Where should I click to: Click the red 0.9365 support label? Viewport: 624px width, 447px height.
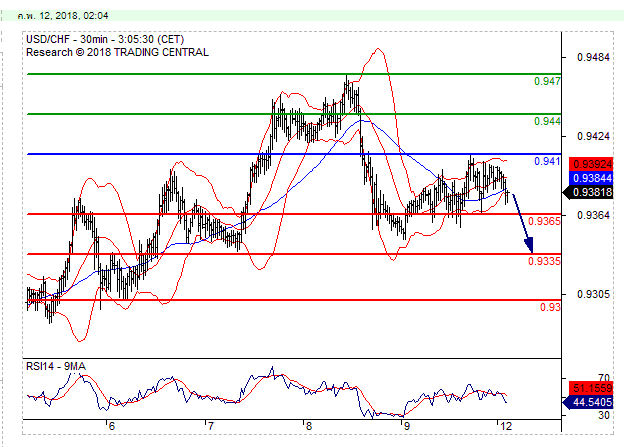click(x=544, y=221)
